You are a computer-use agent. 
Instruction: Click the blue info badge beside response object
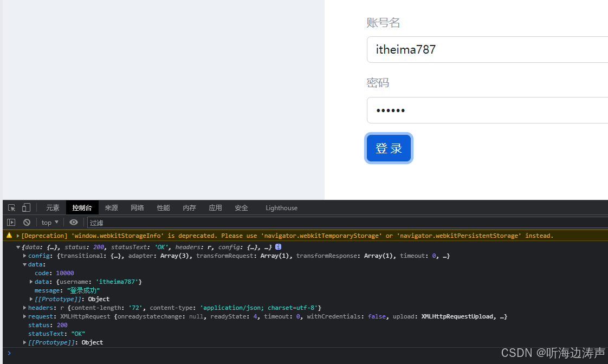(x=278, y=246)
